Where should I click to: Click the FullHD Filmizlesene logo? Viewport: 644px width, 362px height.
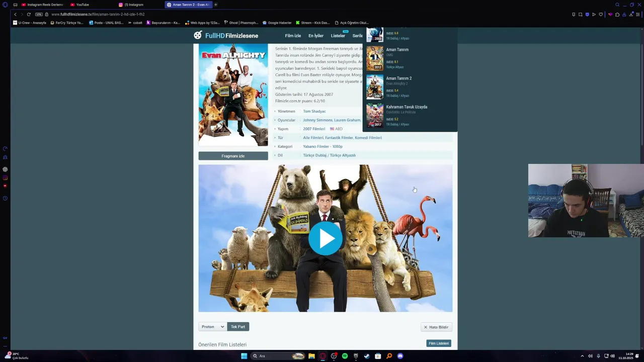tap(226, 35)
